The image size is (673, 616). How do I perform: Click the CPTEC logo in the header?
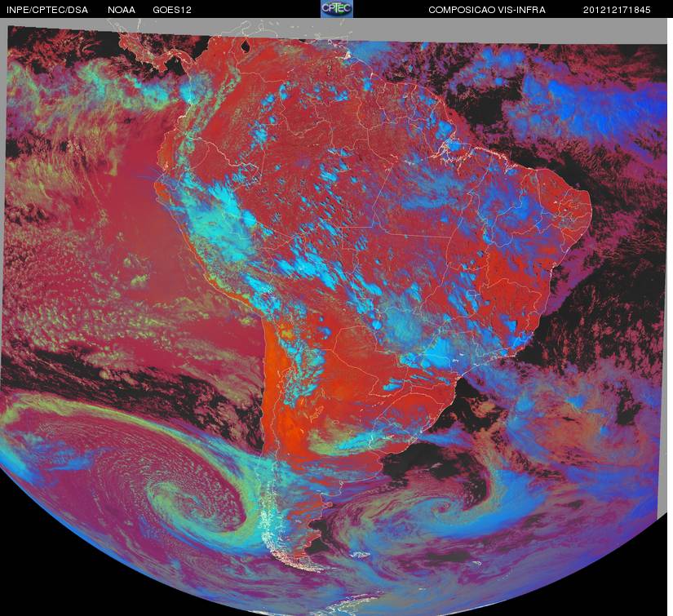tap(337, 9)
